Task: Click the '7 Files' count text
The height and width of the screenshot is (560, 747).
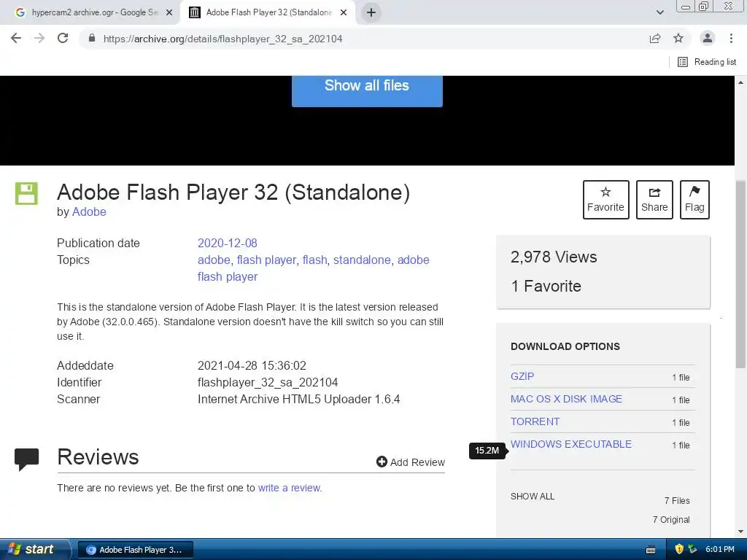Action: [677, 501]
